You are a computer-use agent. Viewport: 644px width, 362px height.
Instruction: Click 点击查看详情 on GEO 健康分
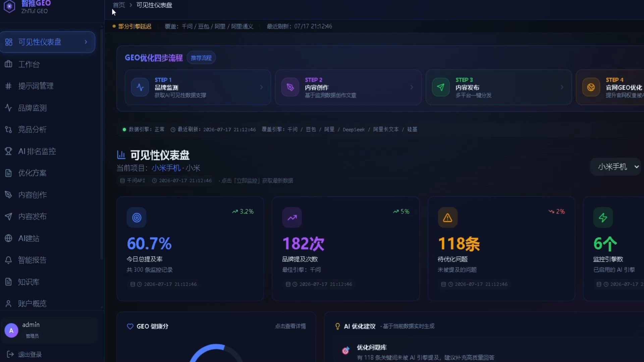coord(290,326)
